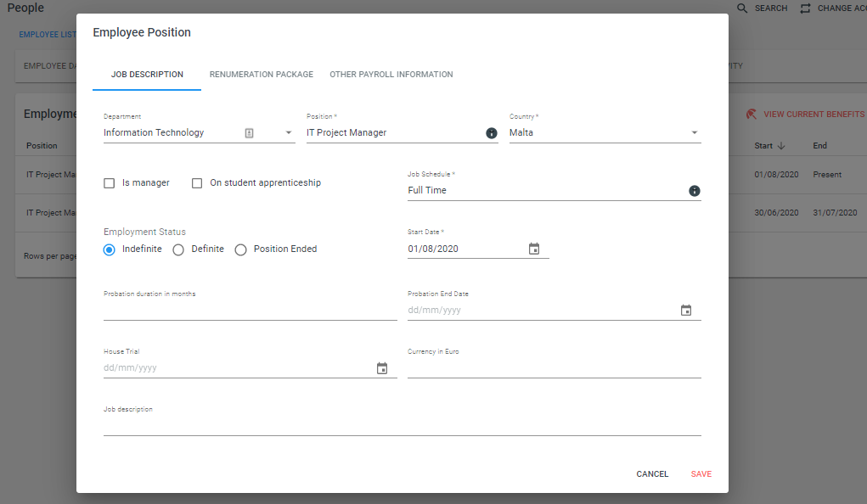The image size is (867, 504).
Task: Click the People page title
Action: coord(25,8)
